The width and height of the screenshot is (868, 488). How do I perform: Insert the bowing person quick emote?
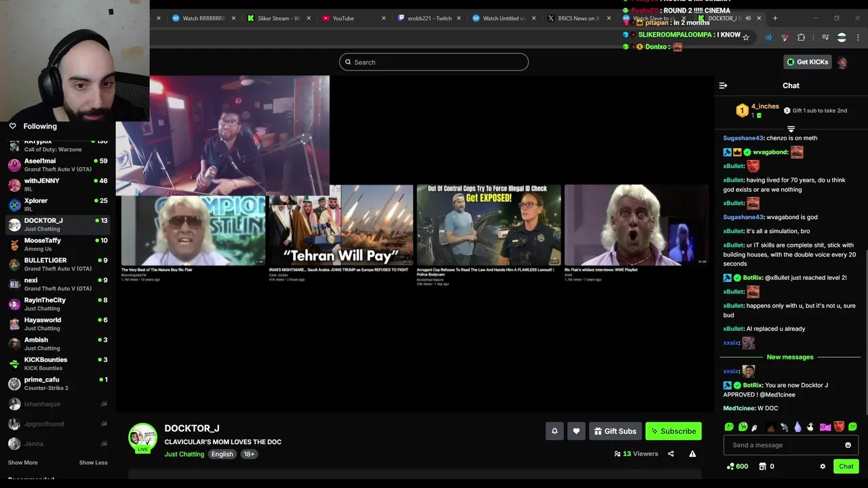tap(784, 427)
